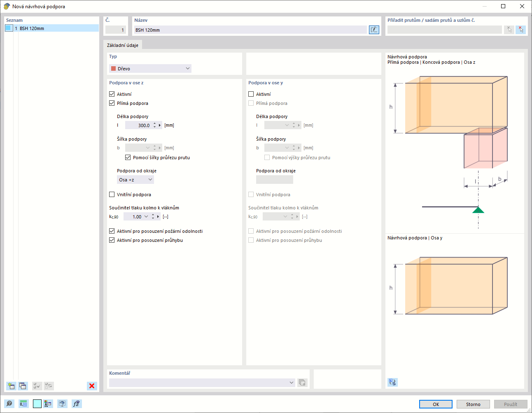Click the view settings icon under the preview
The image size is (532, 413).
(x=392, y=382)
